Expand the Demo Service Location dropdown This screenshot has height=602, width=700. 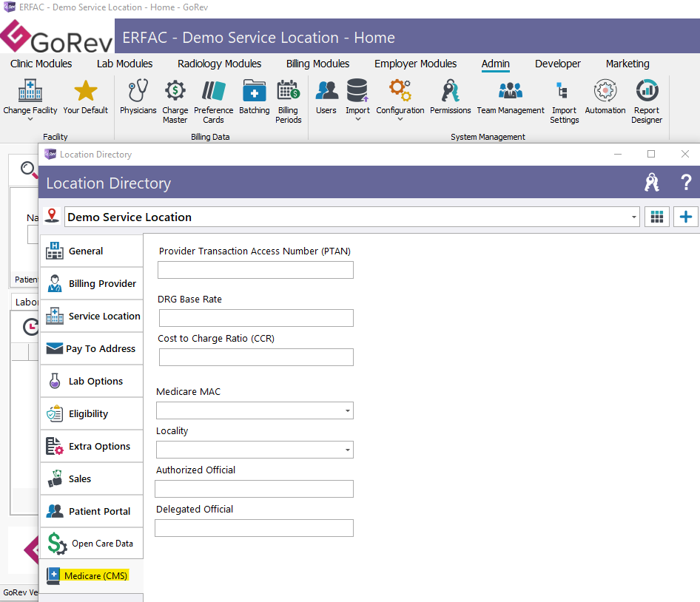click(x=633, y=217)
